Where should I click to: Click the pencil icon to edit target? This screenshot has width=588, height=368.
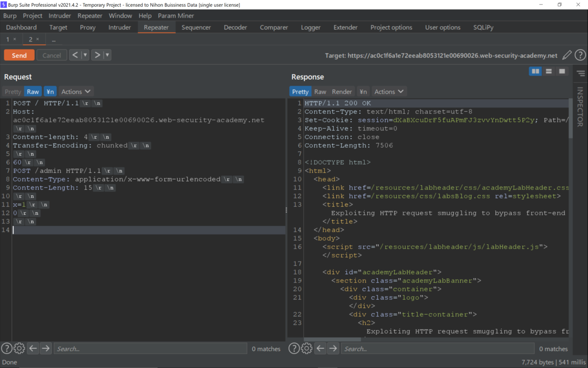coord(567,55)
